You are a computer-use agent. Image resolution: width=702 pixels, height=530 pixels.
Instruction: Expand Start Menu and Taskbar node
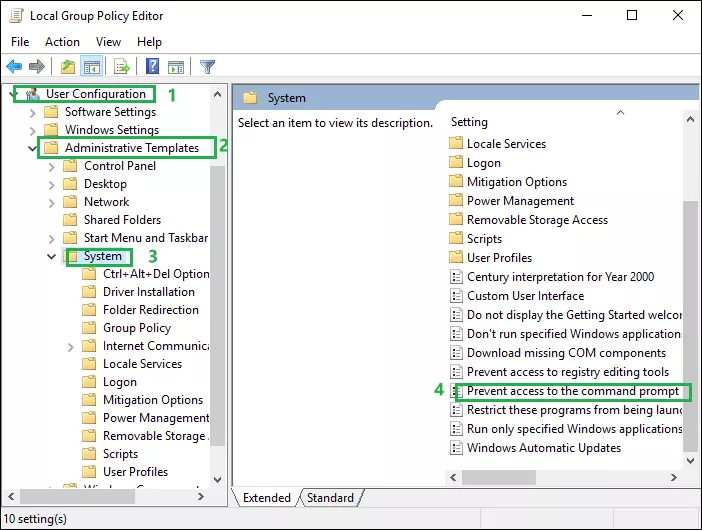[x=51, y=239]
